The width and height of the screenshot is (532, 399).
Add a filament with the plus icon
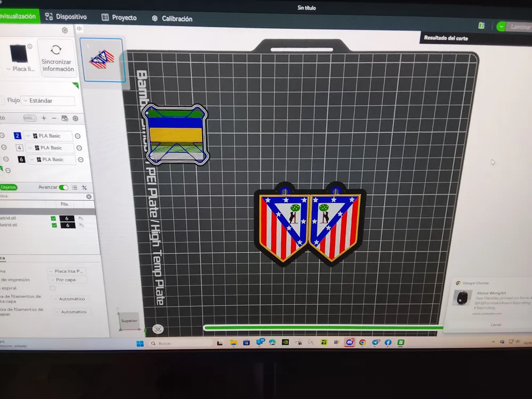[x=44, y=118]
